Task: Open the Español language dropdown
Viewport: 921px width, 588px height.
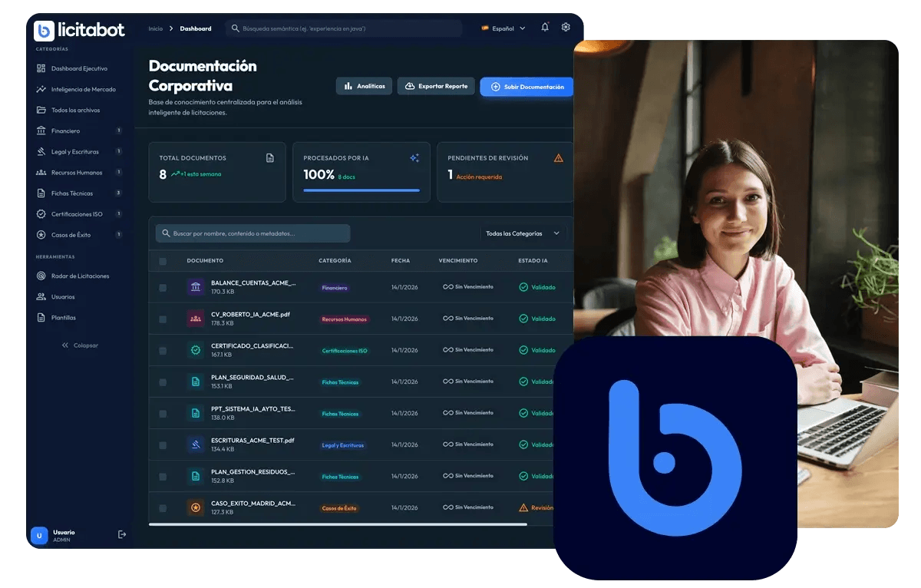Action: point(503,28)
